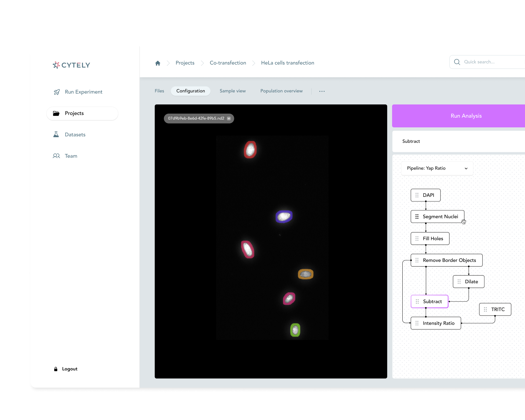Expand the nd2 filename chip chevron

[229, 118]
